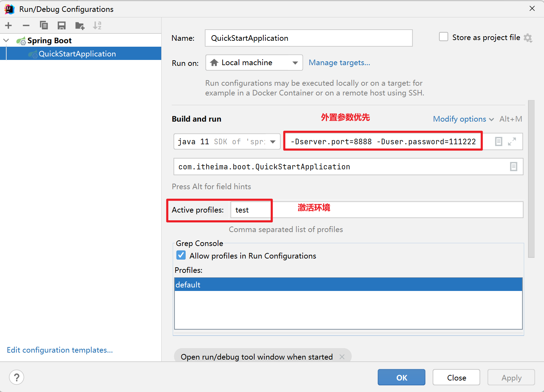Click the Manage targets link

339,63
